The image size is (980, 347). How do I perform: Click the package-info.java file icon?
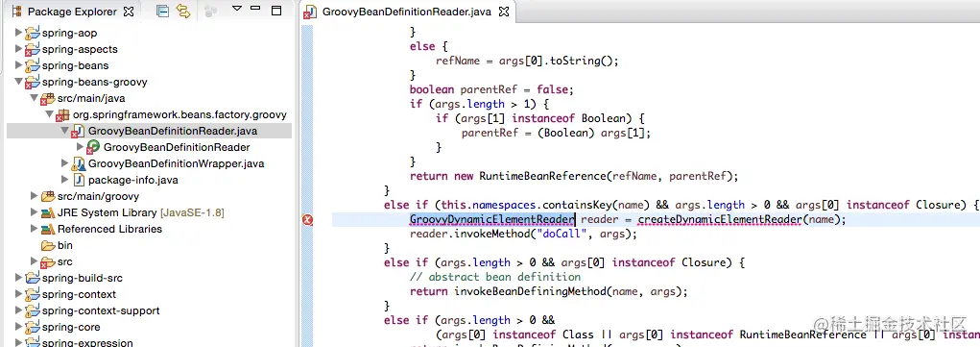point(79,181)
